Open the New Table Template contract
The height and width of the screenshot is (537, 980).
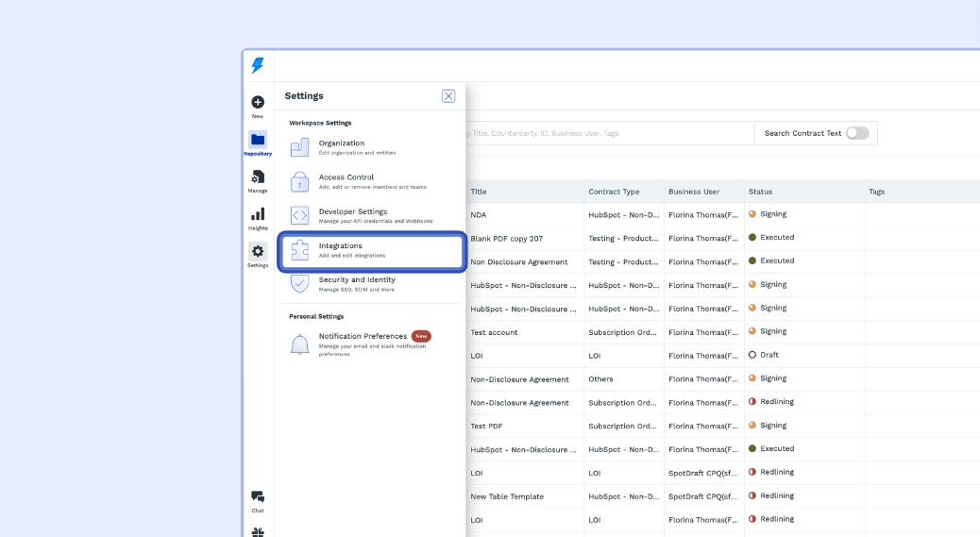coord(507,496)
